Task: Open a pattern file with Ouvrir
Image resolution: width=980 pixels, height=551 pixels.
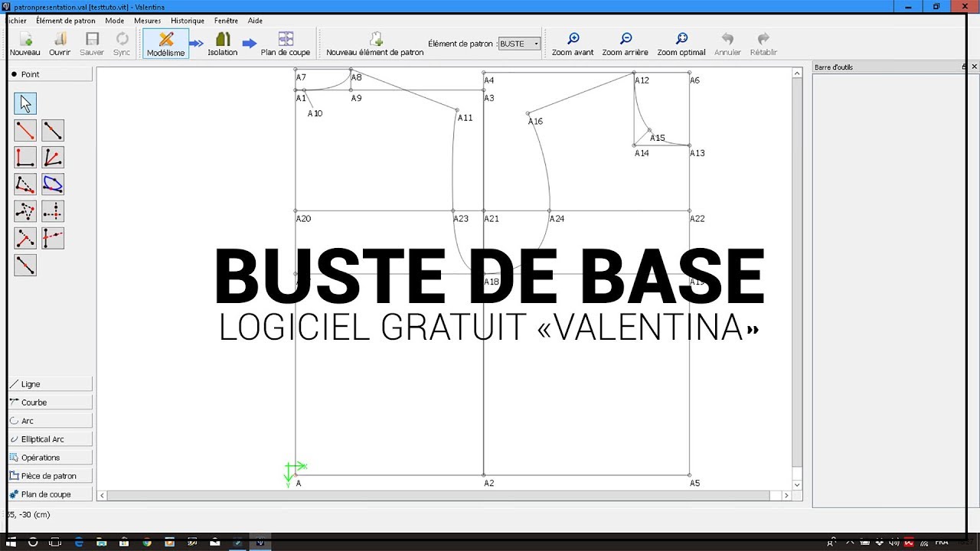Action: point(60,44)
